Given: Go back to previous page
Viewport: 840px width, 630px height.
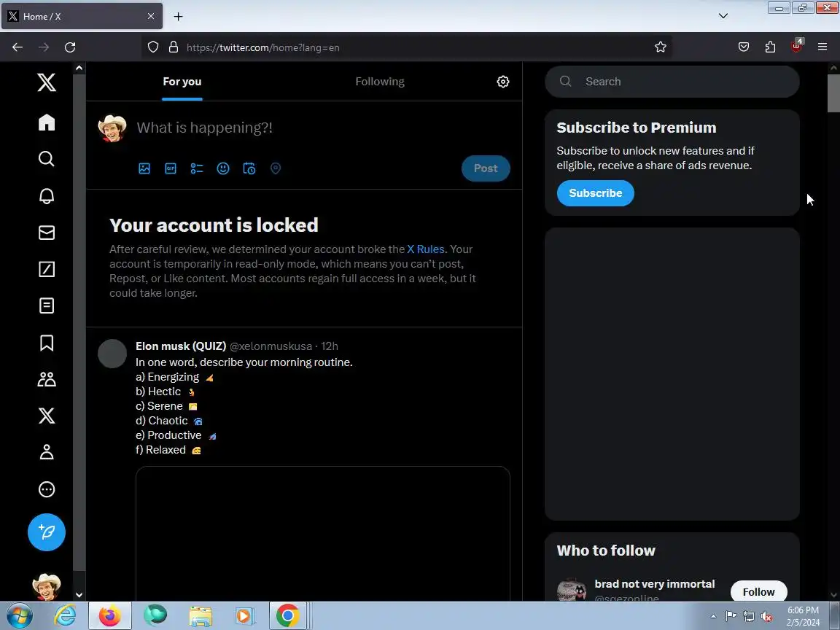Looking at the screenshot, I should pos(17,47).
